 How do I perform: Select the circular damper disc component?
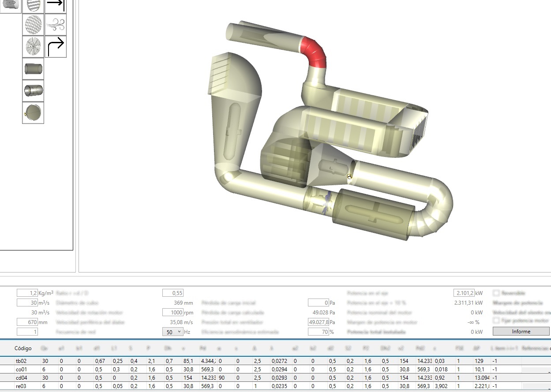coord(33,112)
